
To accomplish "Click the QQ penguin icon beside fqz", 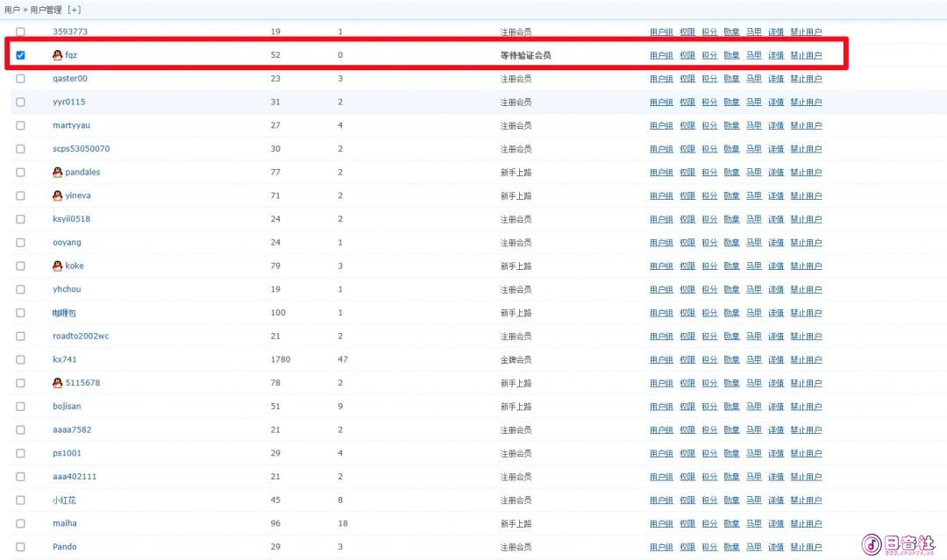I will point(57,55).
